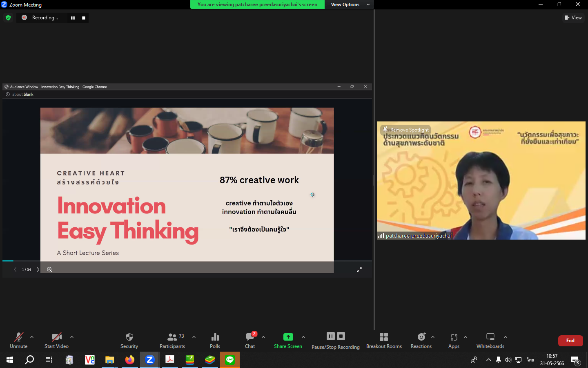Click the red End meeting button
Viewport: 588px width, 368px height.
pyautogui.click(x=570, y=341)
